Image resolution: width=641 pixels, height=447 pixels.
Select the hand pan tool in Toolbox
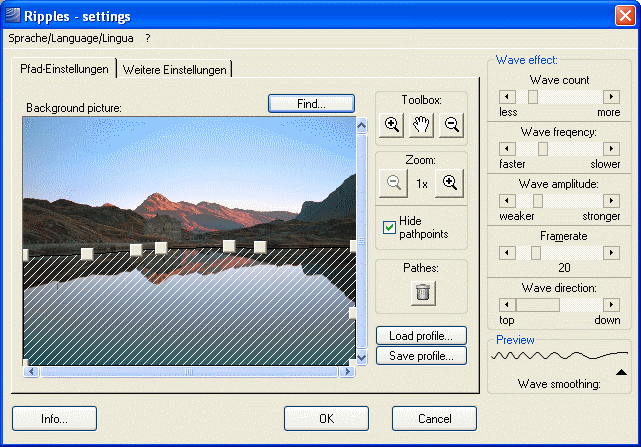[x=421, y=125]
